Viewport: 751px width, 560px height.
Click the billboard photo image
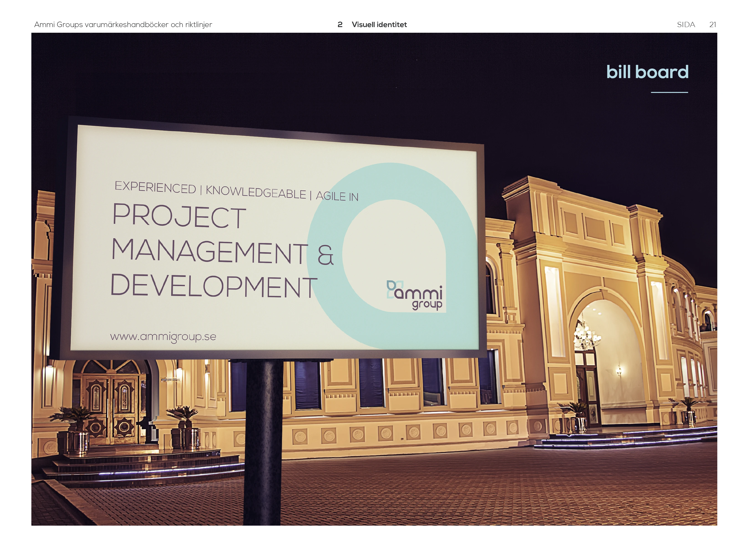coord(374,279)
